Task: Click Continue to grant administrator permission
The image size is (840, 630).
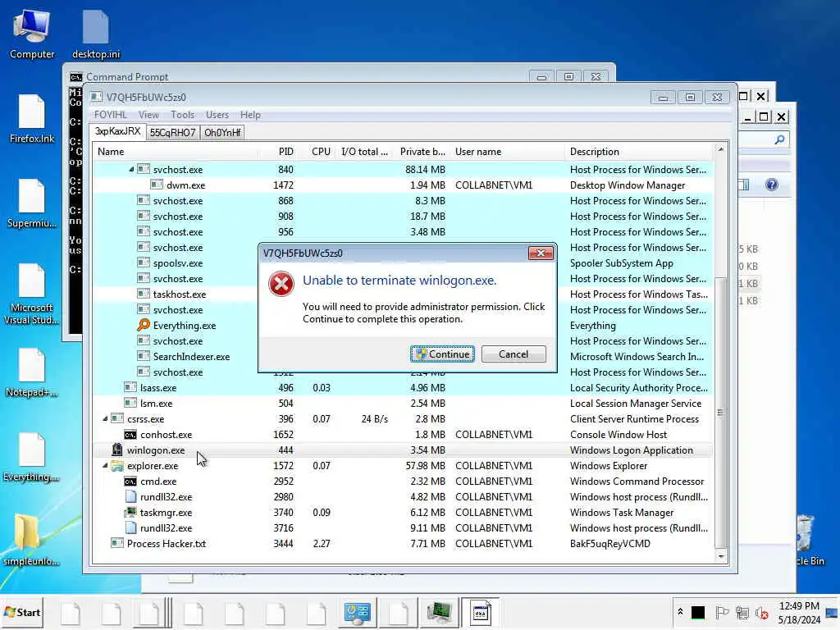Action: (442, 354)
